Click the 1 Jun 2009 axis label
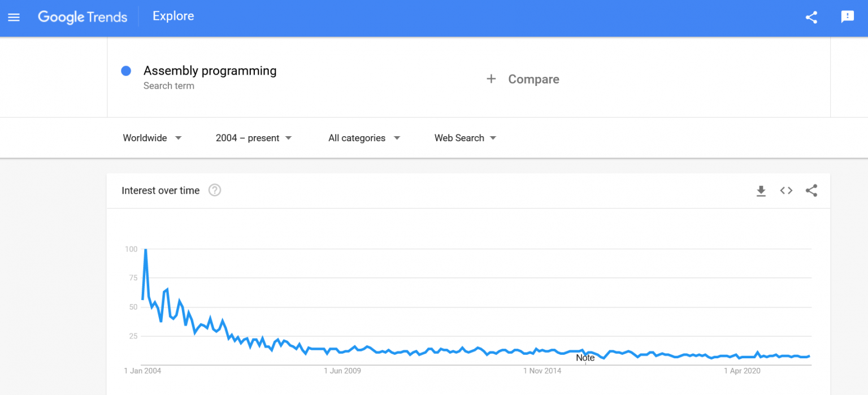 point(342,371)
